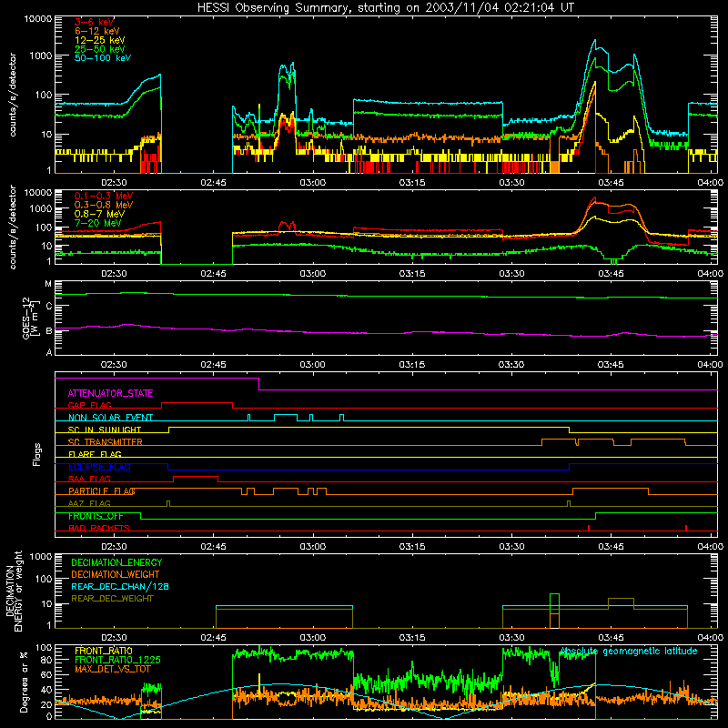
Task: Select the yellow FRONT_RATIO legend label
Action: point(103,651)
